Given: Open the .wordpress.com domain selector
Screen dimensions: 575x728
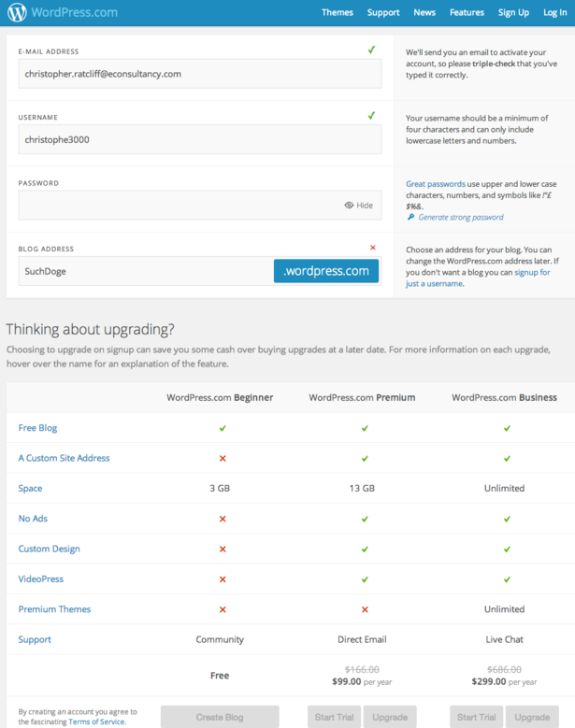Looking at the screenshot, I should click(x=325, y=271).
